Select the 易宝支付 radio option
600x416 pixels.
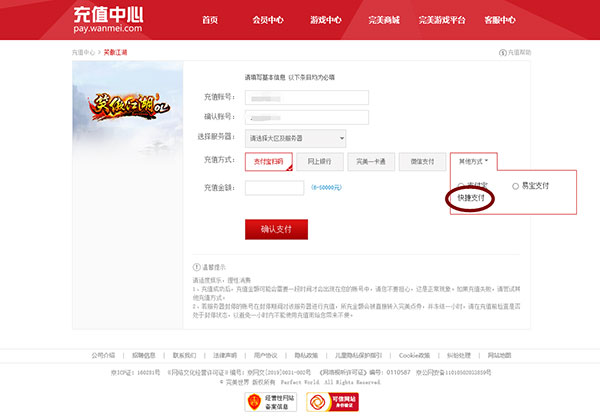point(515,186)
